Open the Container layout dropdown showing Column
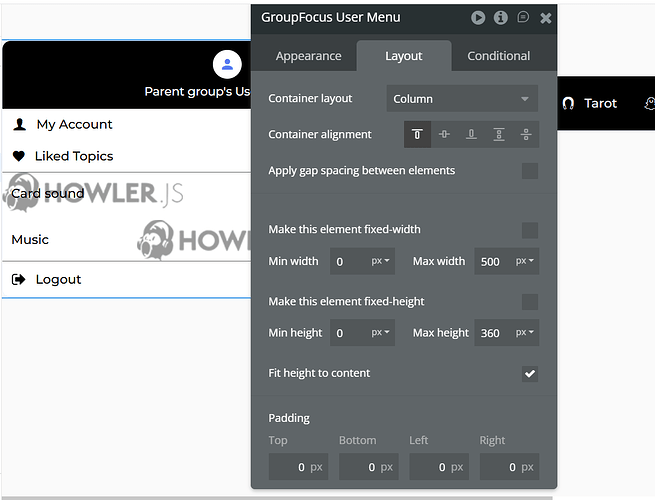The width and height of the screenshot is (655, 500). (462, 99)
